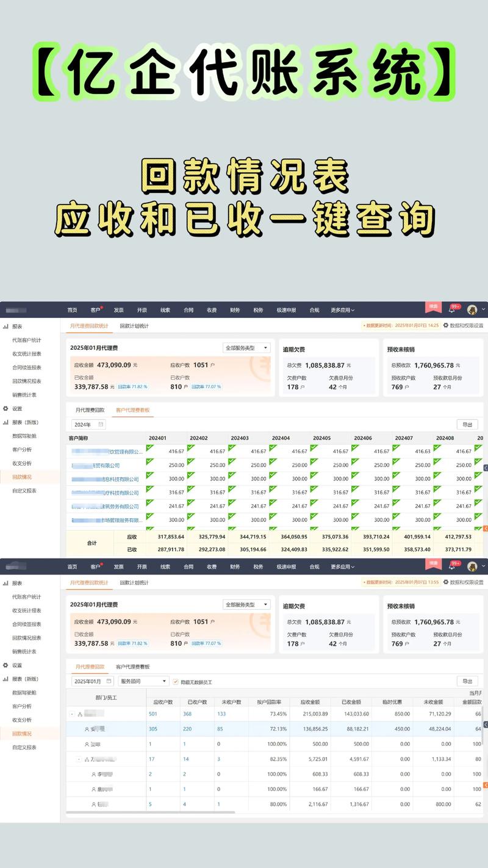Select 客户代理费看板 tab in the lower screenshot
Viewport: 488px width, 868px height.
coord(132,667)
